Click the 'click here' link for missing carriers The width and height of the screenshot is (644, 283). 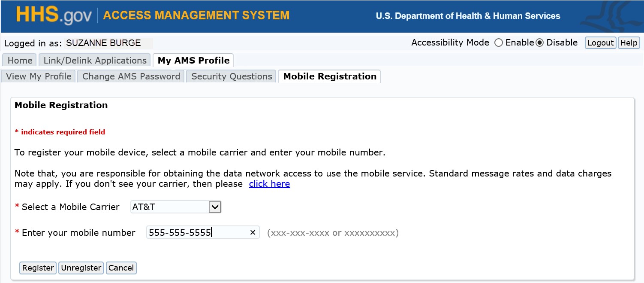pyautogui.click(x=270, y=183)
